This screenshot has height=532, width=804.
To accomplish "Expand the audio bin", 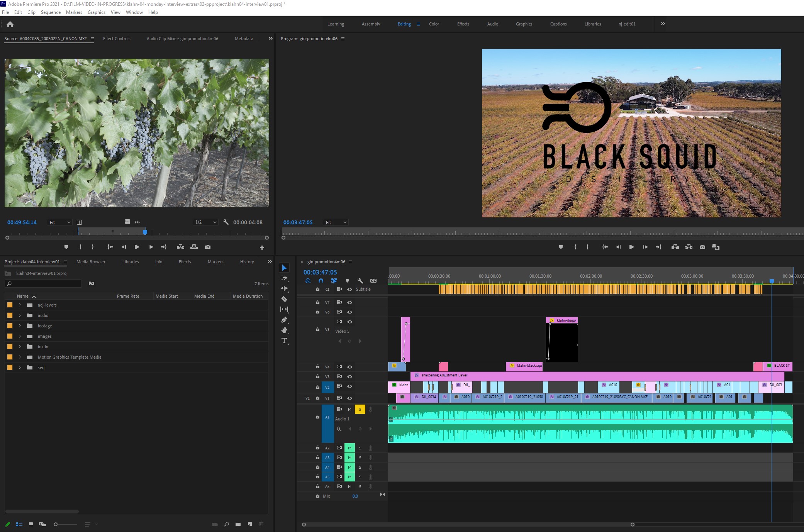I will point(20,315).
